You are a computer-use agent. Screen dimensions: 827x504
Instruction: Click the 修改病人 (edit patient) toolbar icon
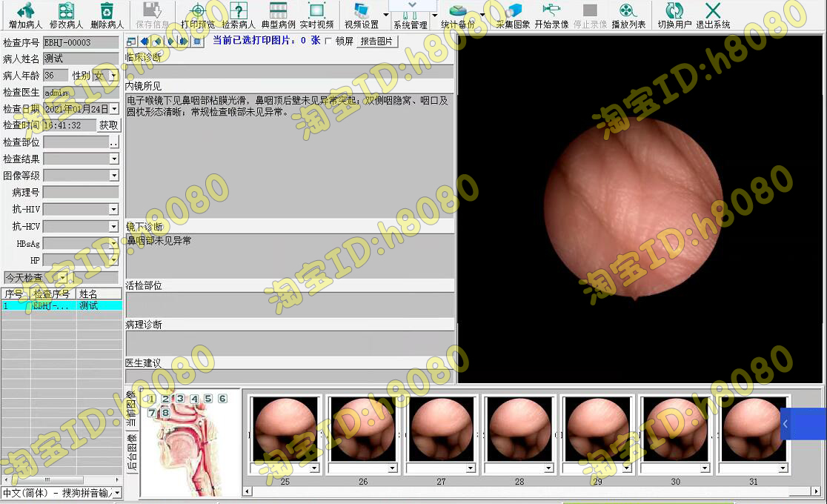66,15
